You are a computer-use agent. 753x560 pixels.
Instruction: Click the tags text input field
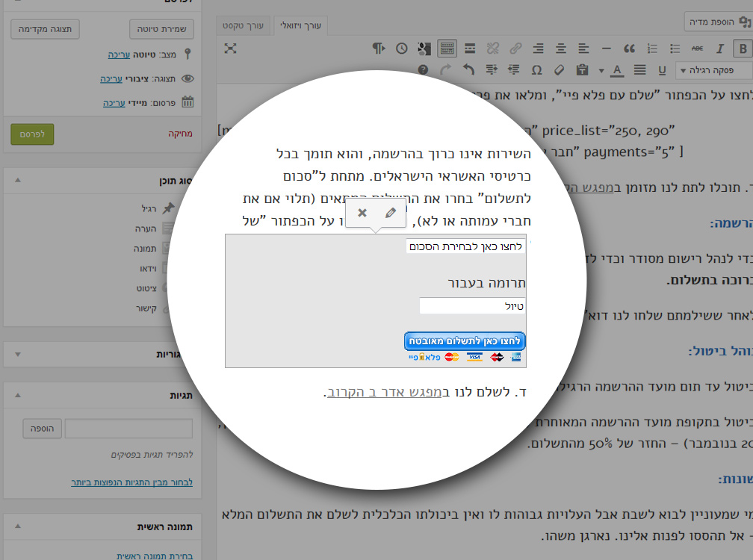tap(128, 429)
